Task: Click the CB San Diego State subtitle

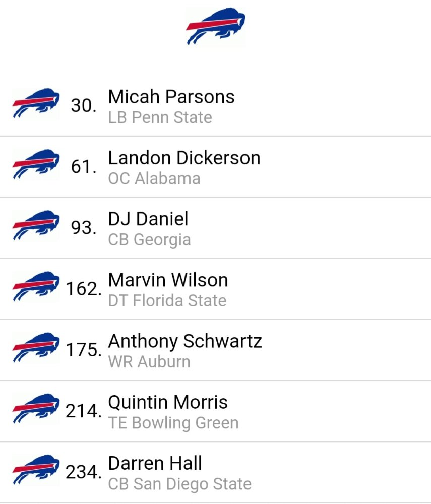Action: [179, 484]
